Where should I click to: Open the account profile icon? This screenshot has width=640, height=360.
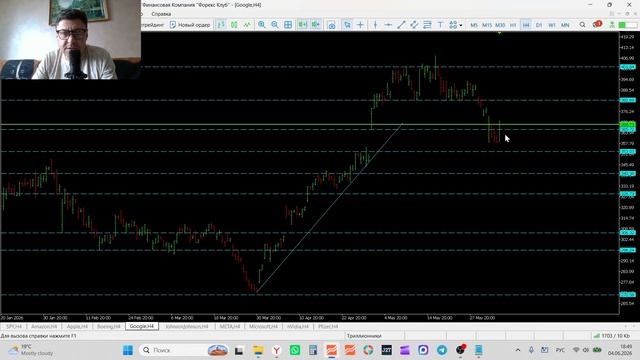(612, 25)
